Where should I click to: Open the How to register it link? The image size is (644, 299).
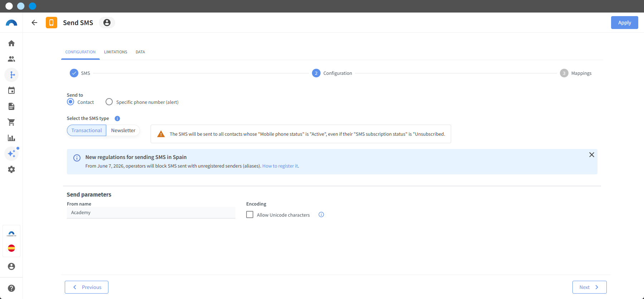point(280,166)
